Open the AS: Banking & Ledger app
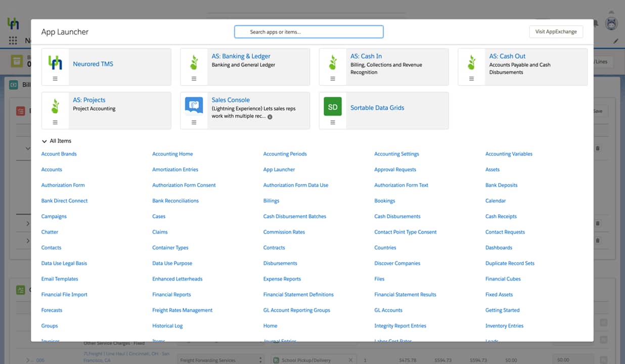Viewport: 625px width, 364px height. click(241, 56)
